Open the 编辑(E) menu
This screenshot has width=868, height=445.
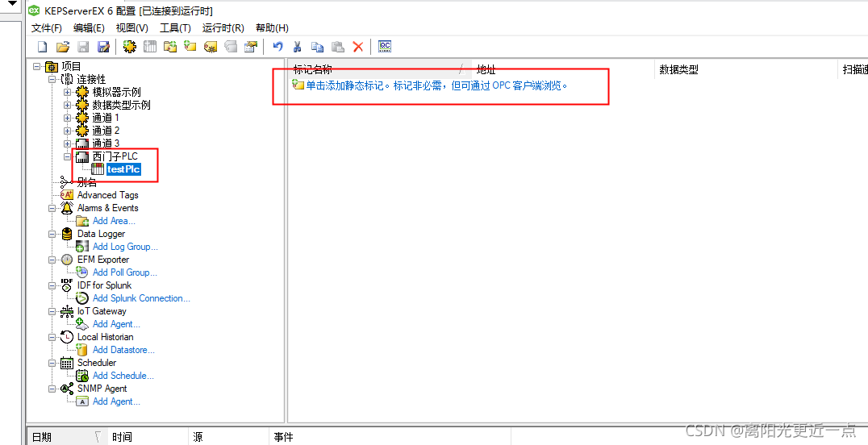click(x=89, y=28)
